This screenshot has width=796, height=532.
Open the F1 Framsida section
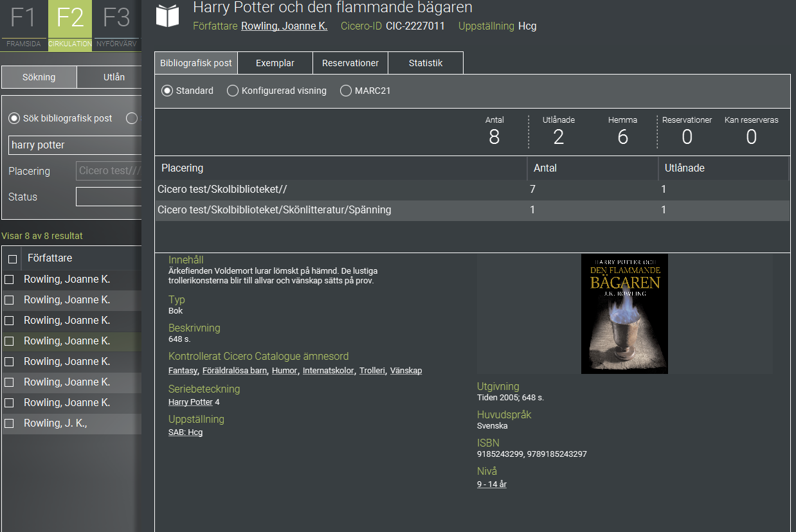24,26
